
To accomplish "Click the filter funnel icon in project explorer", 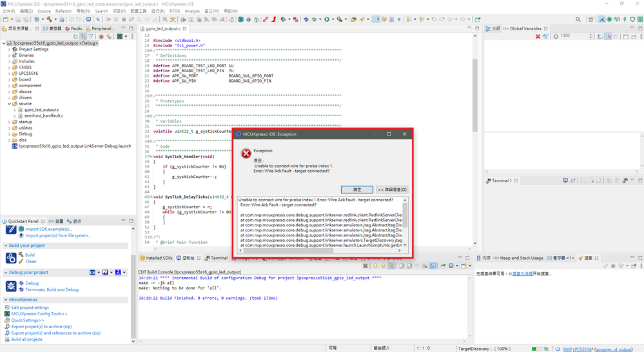I will (x=90, y=37).
